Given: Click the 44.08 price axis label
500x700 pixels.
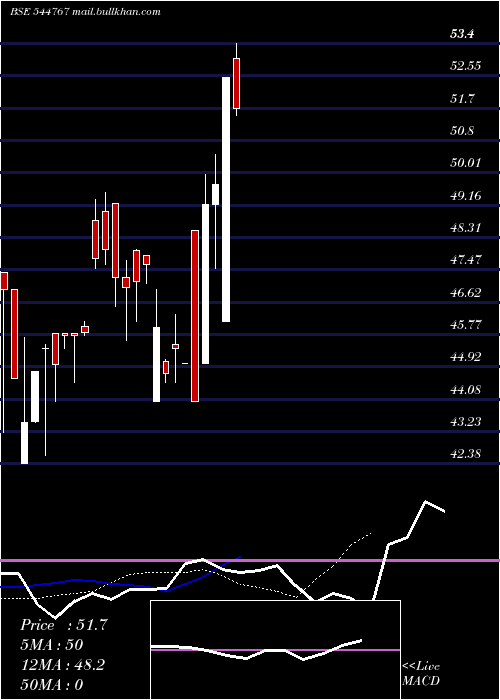Looking at the screenshot, I should 466,389.
